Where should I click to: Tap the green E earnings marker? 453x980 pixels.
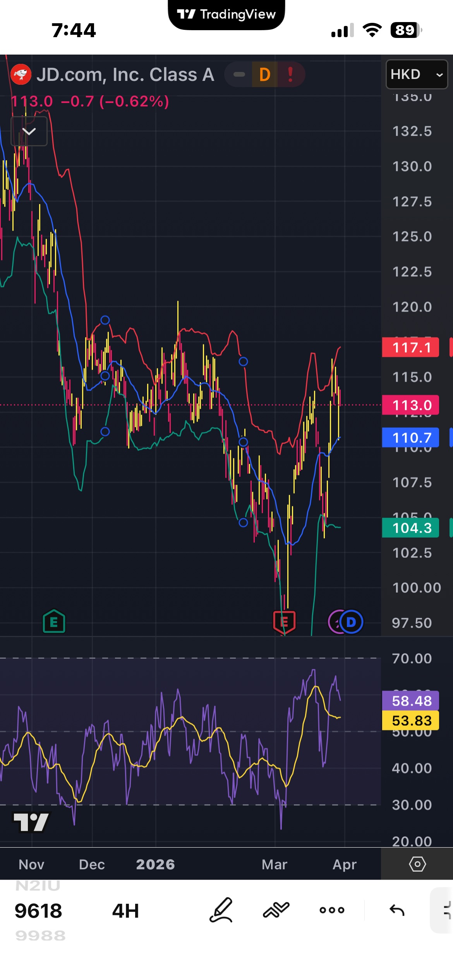pyautogui.click(x=54, y=622)
